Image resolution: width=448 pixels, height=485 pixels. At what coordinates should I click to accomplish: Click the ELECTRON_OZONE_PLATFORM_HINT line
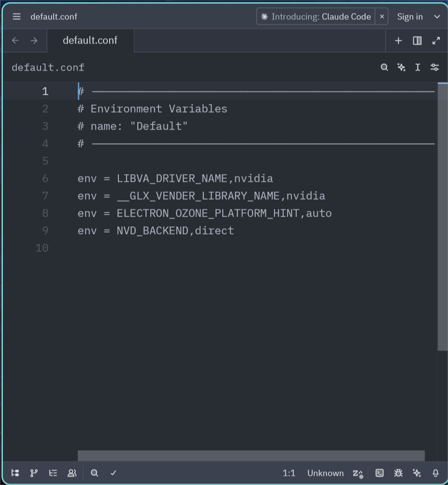pyautogui.click(x=205, y=213)
